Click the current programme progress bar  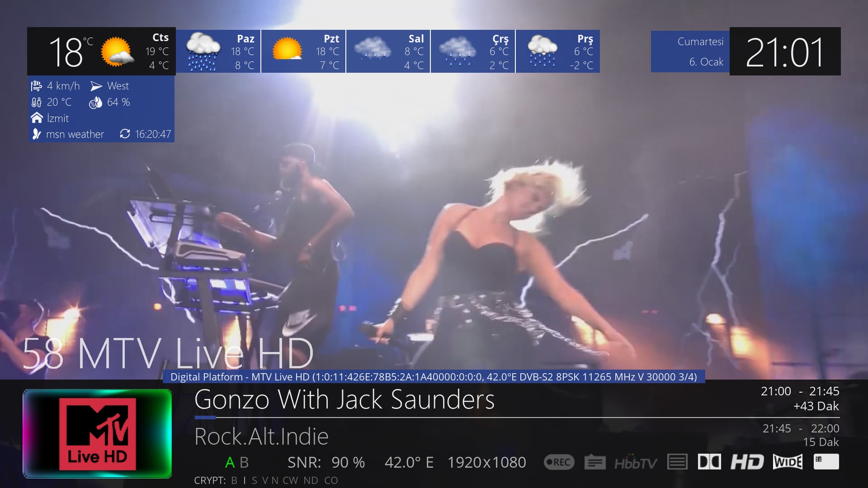point(517,418)
